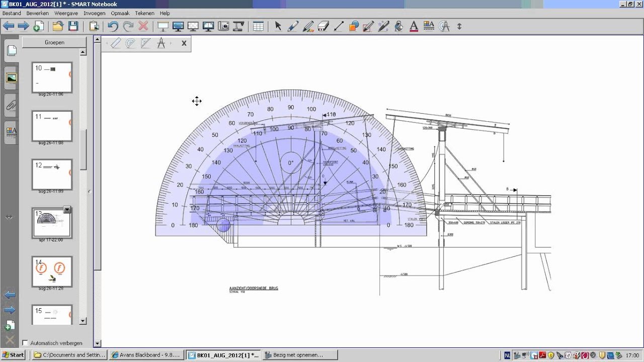The image size is (644, 362).
Task: Click the Groepen button
Action: coord(54,43)
